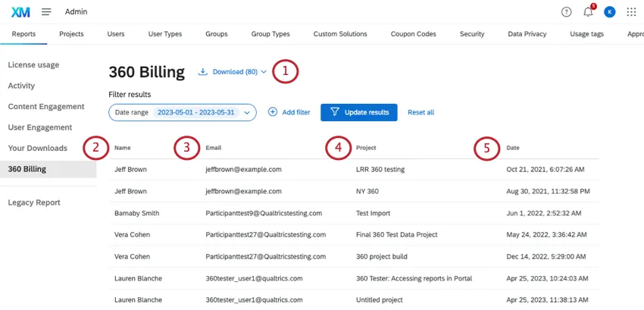Click the user account avatar
The width and height of the screenshot is (644, 310).
[610, 12]
